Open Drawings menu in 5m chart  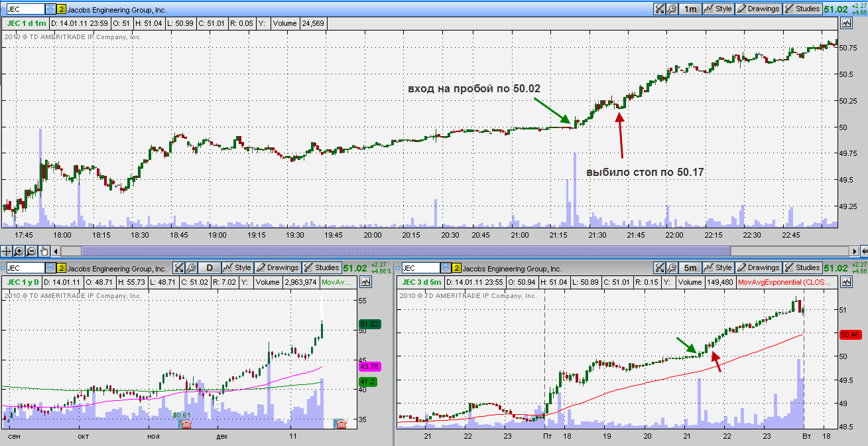click(x=758, y=268)
